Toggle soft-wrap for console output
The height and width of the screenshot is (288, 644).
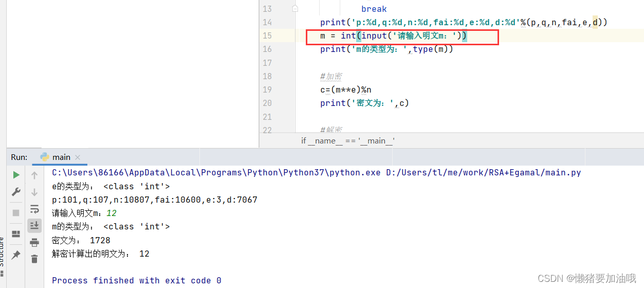click(34, 209)
